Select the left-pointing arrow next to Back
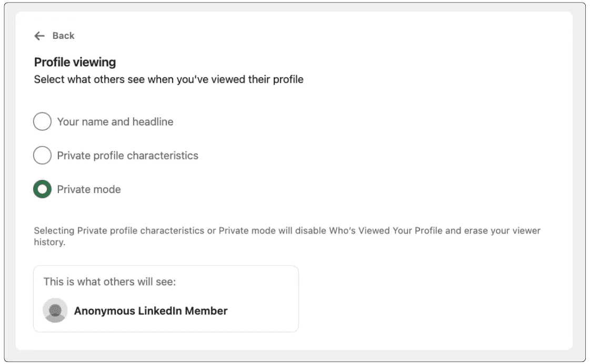The height and width of the screenshot is (364, 590). (38, 36)
